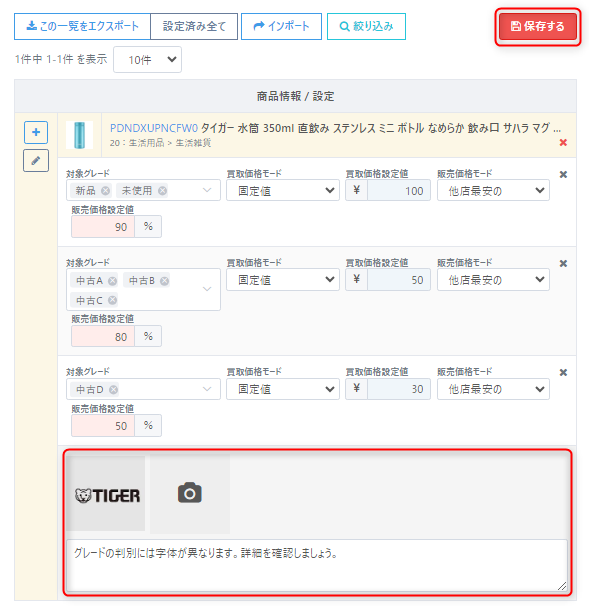Image resolution: width=589 pixels, height=606 pixels.
Task: Remove the 中古B grade tag
Action: [x=164, y=281]
